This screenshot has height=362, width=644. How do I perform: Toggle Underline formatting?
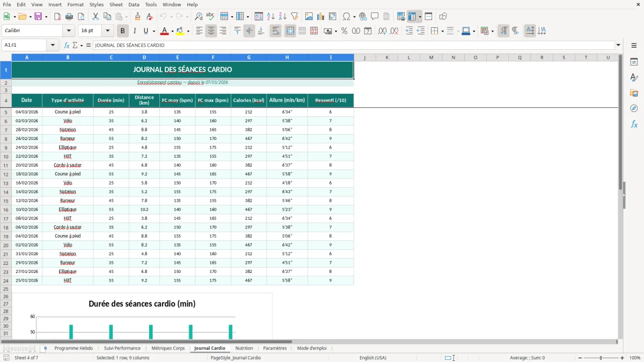[146, 31]
